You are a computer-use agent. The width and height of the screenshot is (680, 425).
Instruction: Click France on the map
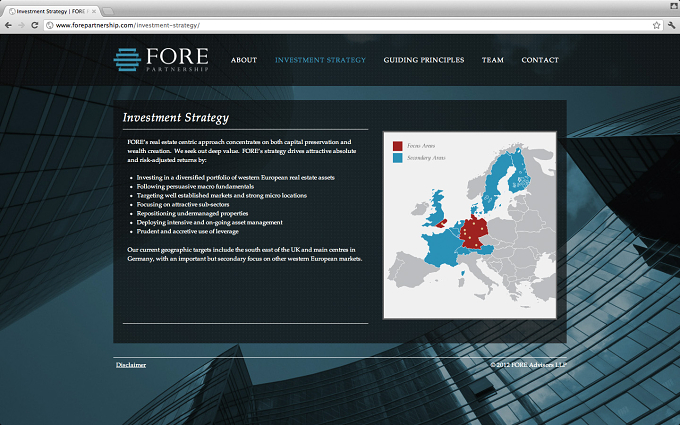(442, 249)
